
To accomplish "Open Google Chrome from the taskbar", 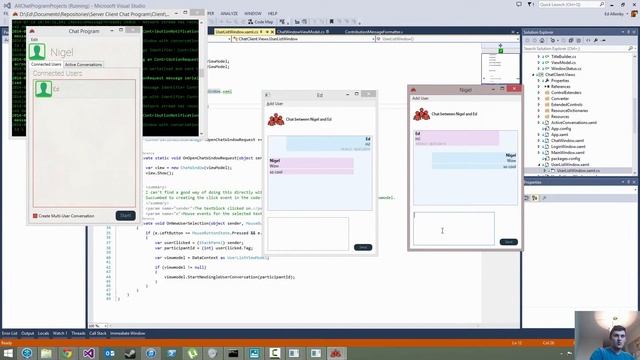I will tap(67, 353).
